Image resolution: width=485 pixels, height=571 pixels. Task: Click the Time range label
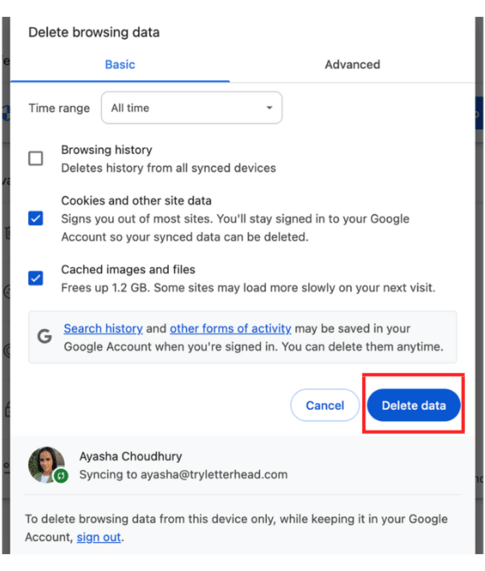[x=59, y=108]
